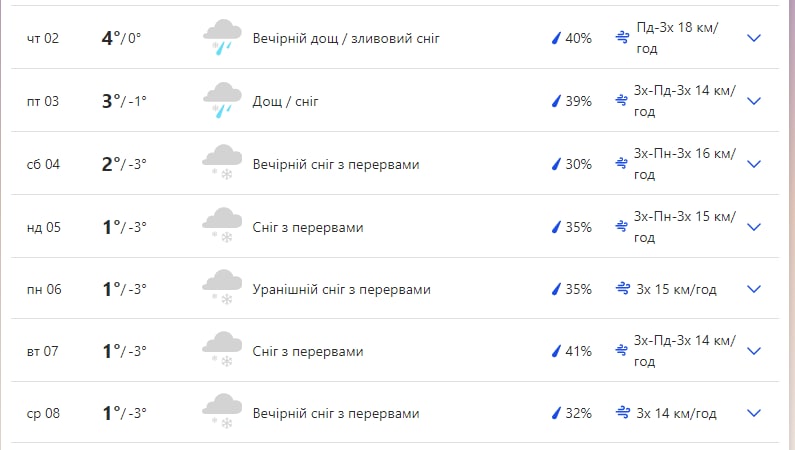Expand the сб 04 forecast chevron

(x=754, y=163)
